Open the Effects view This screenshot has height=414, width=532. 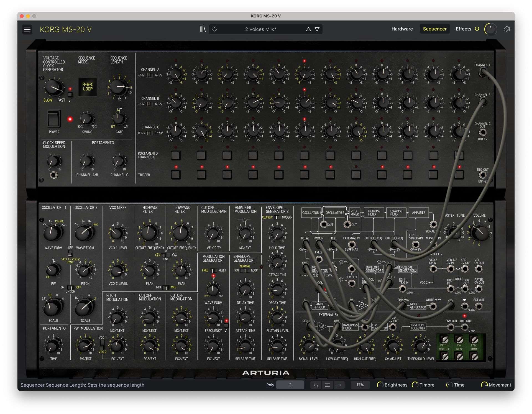[464, 29]
